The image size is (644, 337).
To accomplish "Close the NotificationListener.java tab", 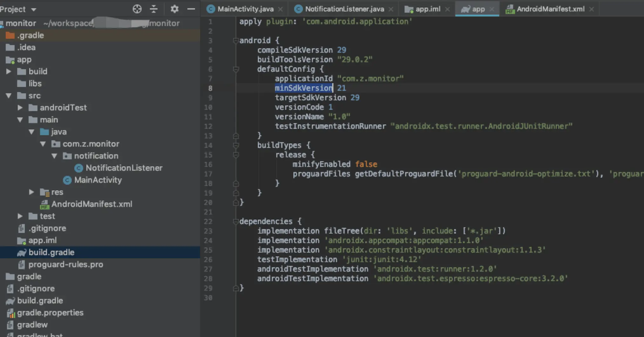I will click(391, 9).
